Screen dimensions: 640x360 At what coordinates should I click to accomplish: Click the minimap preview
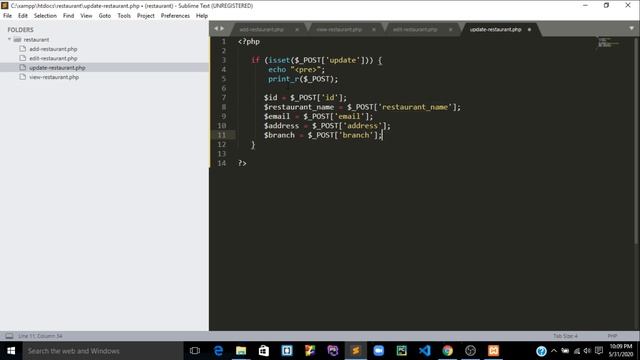pyautogui.click(x=608, y=42)
